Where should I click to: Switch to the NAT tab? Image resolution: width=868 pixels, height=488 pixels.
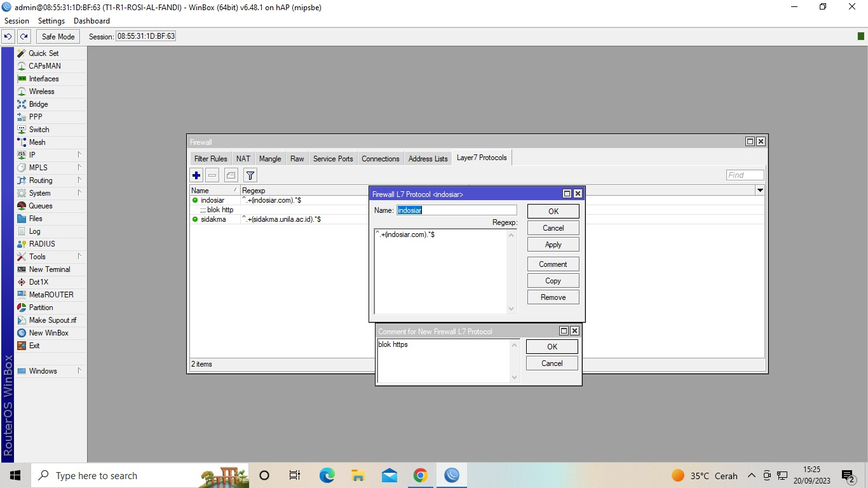[243, 159]
